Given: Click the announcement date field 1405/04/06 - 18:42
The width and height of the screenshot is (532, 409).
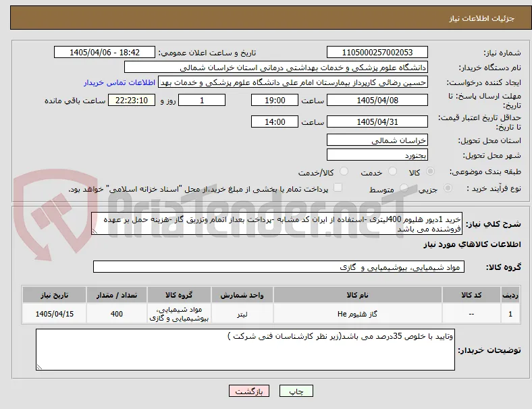Looking at the screenshot, I should click(x=105, y=52).
